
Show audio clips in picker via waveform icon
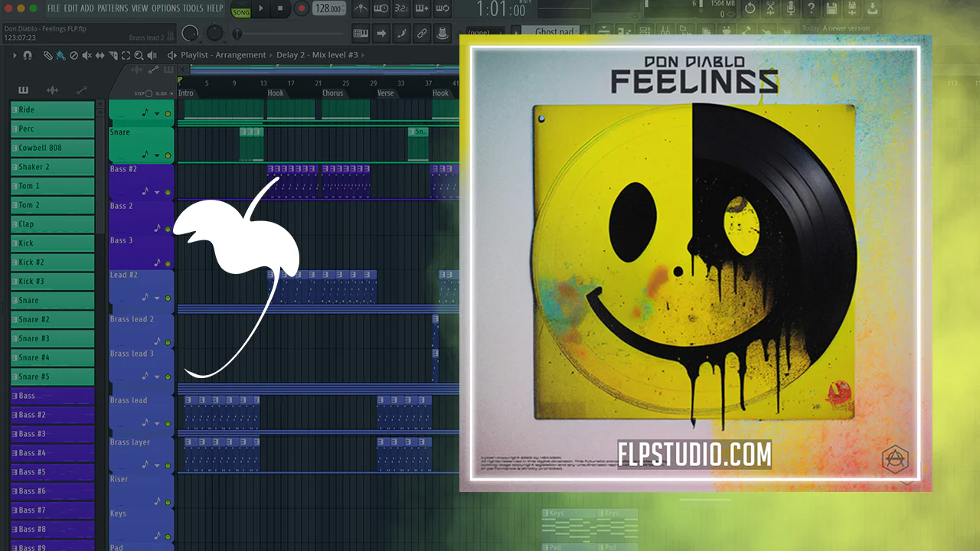point(52,90)
